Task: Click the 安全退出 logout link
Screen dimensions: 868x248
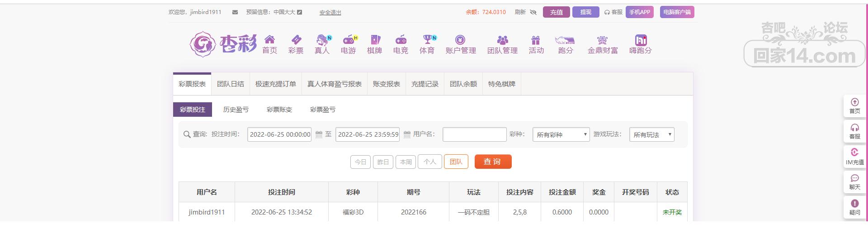Action: click(330, 13)
